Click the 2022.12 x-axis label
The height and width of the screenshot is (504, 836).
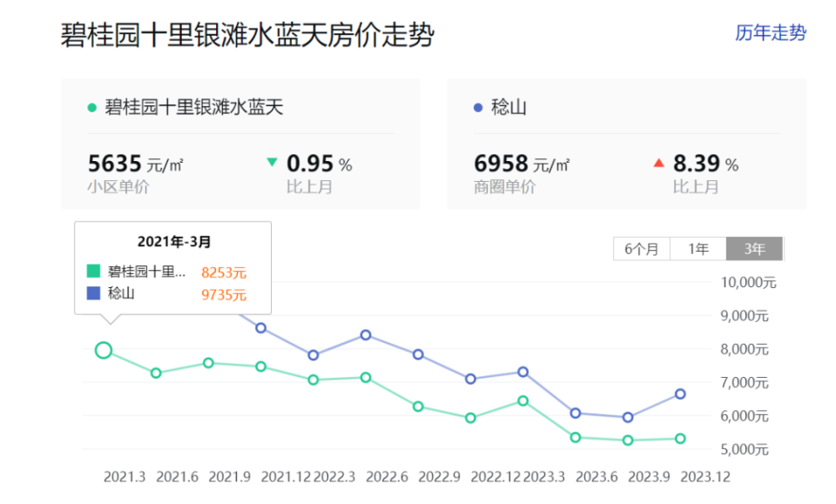coord(496,477)
